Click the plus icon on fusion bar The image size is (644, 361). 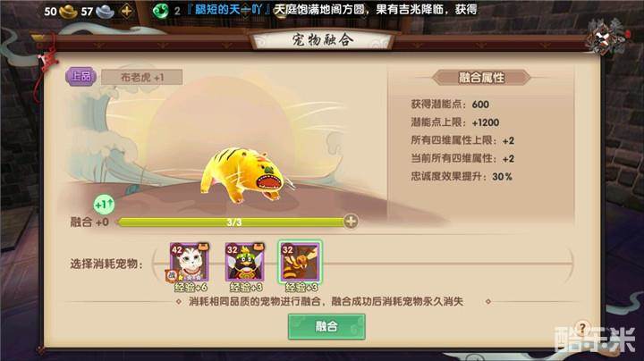pyautogui.click(x=351, y=222)
